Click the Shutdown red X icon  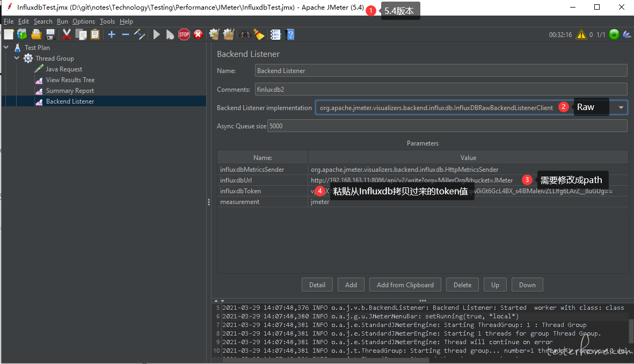coord(198,35)
